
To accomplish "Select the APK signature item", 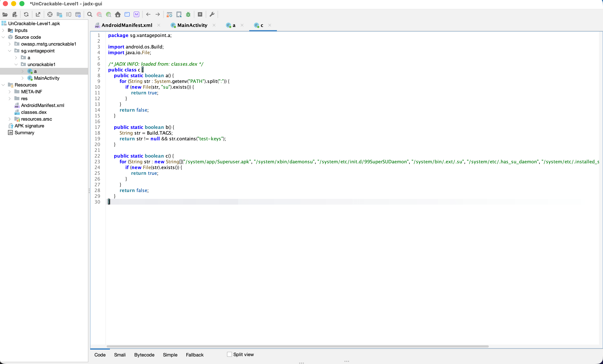I will click(29, 126).
